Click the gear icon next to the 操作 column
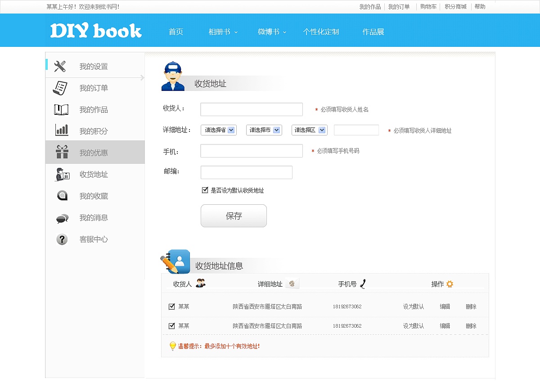The height and width of the screenshot is (392, 540). coord(450,284)
